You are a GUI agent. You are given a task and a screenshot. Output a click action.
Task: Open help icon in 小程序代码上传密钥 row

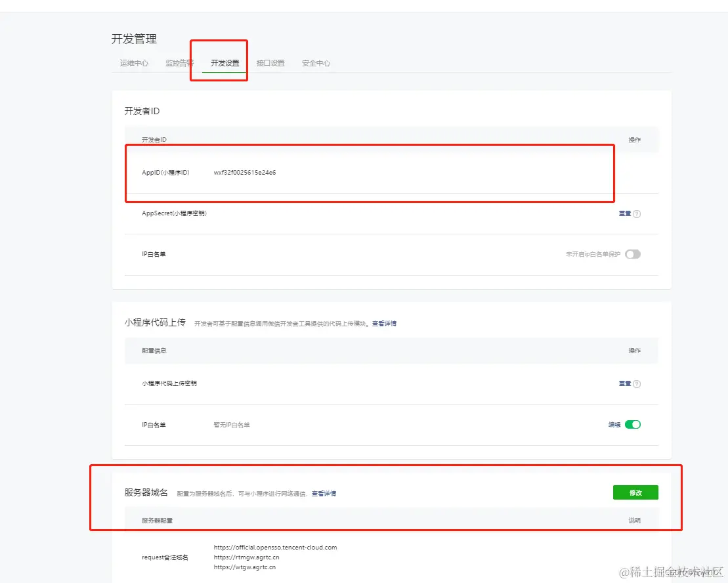637,384
